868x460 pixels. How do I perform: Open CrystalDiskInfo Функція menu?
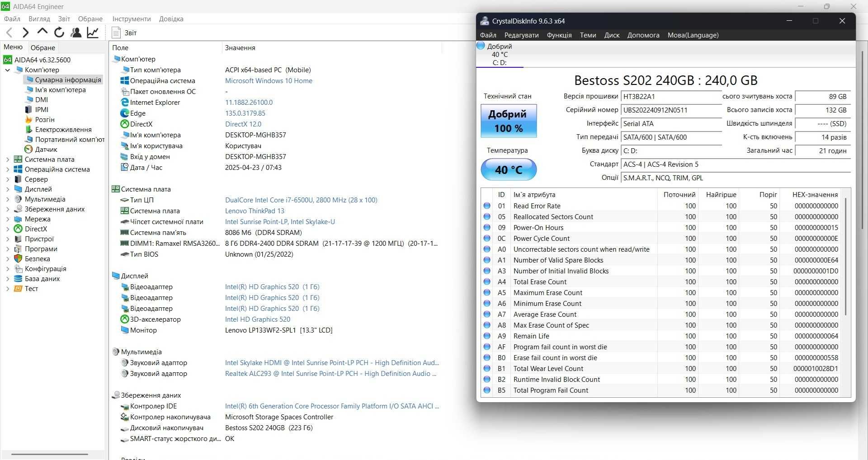click(x=559, y=35)
